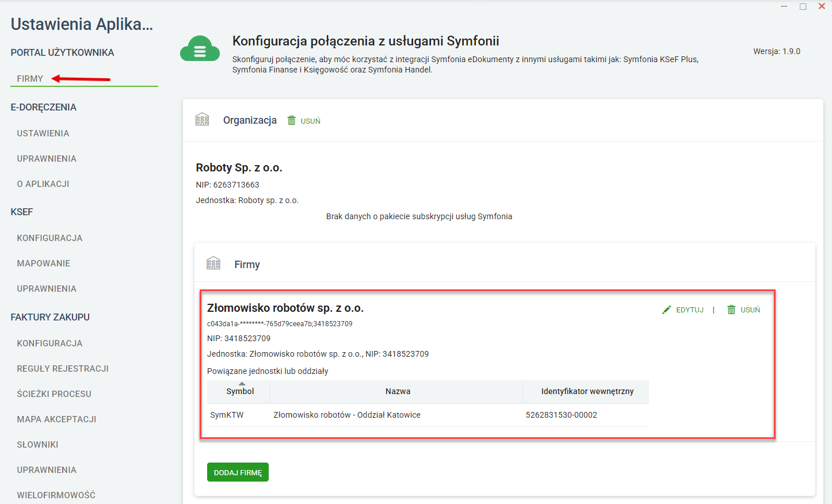The width and height of the screenshot is (832, 504).
Task: Select REGUŁY REJESTRACJI in the sidebar
Action: click(x=63, y=369)
